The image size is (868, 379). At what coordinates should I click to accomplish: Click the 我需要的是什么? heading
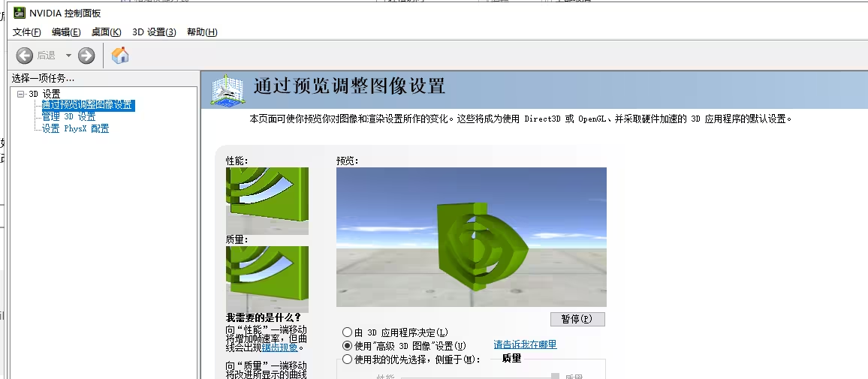(x=264, y=317)
